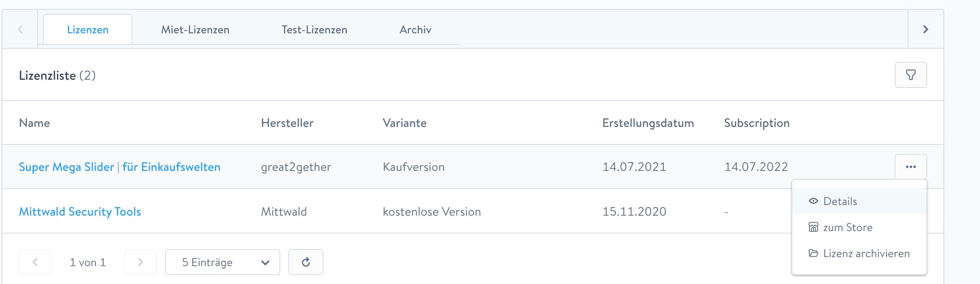Click the store icon beside zum Store
The image size is (980, 284).
tap(813, 227)
